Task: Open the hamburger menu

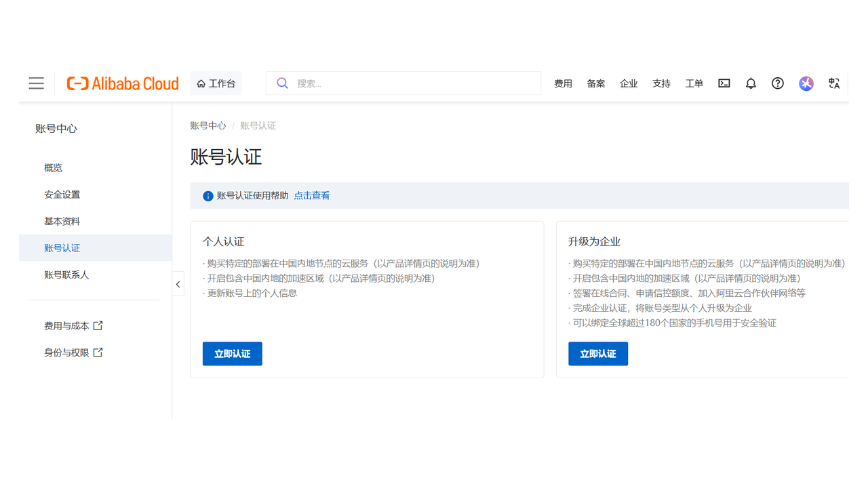Action: pyautogui.click(x=36, y=83)
